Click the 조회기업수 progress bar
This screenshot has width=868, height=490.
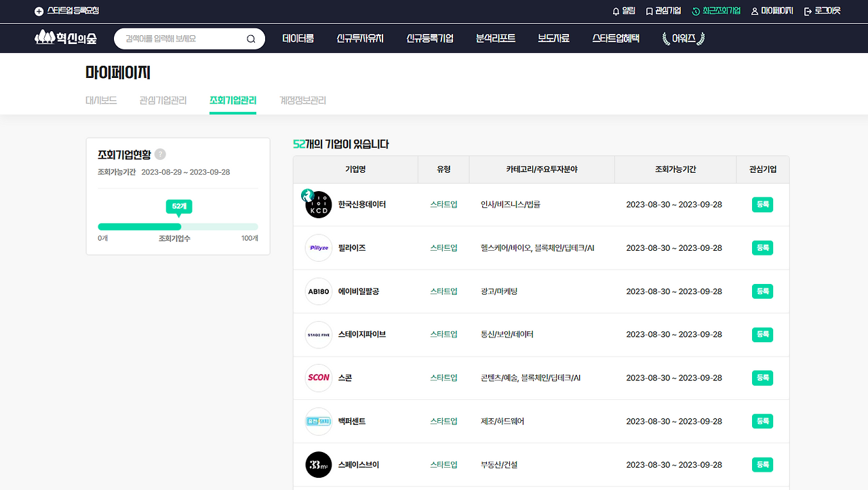(x=178, y=226)
